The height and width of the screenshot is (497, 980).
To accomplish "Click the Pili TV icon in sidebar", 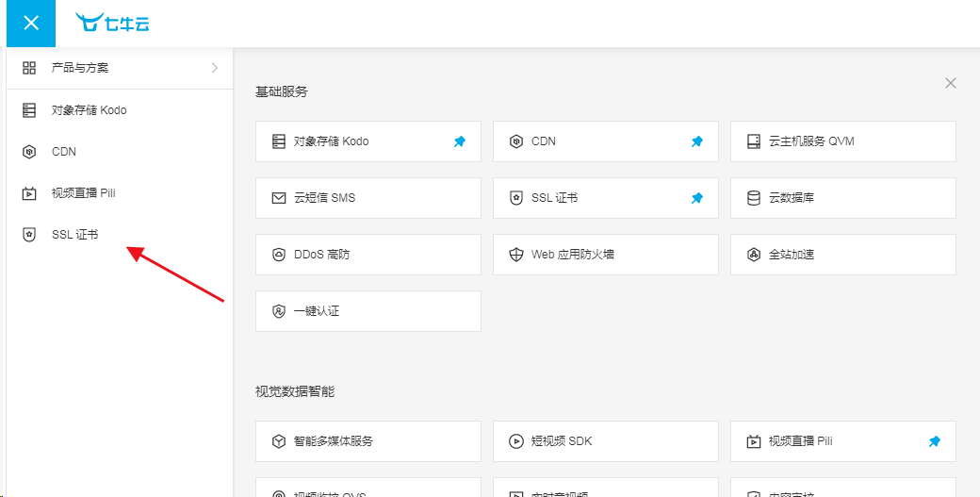I will [29, 193].
